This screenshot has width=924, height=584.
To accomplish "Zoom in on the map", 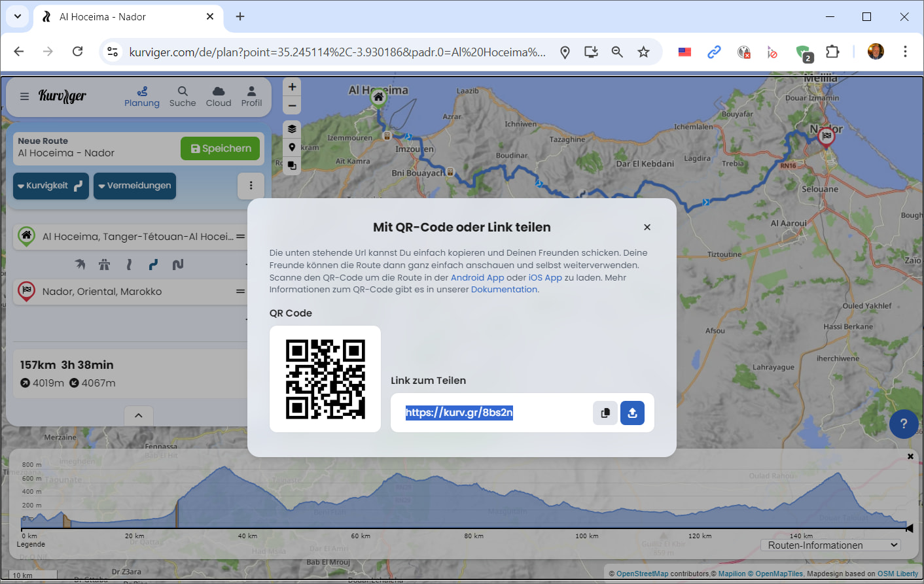I will tap(292, 87).
